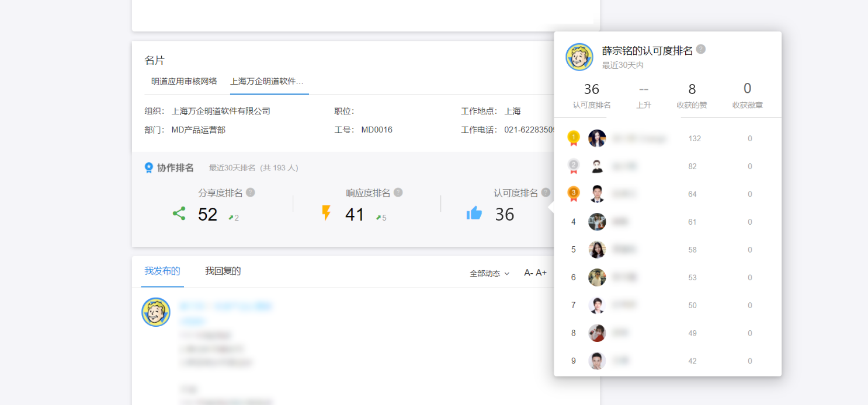Open the 全部动态 filter dropdown
Viewport: 868px width, 405px height.
[x=489, y=273]
